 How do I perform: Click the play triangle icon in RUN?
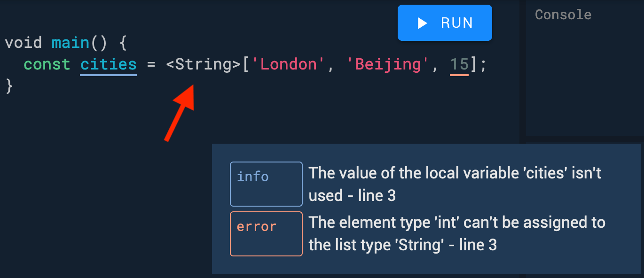coord(422,23)
